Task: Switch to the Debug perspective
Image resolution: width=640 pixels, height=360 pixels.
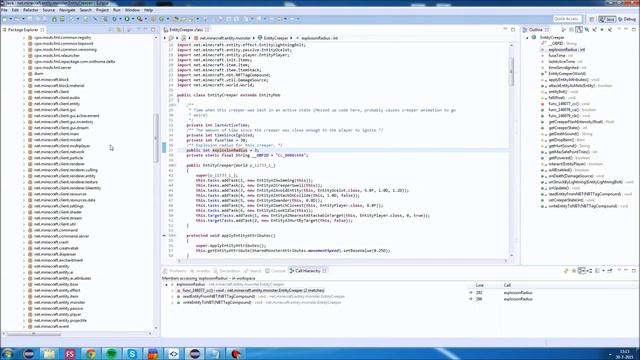Action: coord(627,19)
